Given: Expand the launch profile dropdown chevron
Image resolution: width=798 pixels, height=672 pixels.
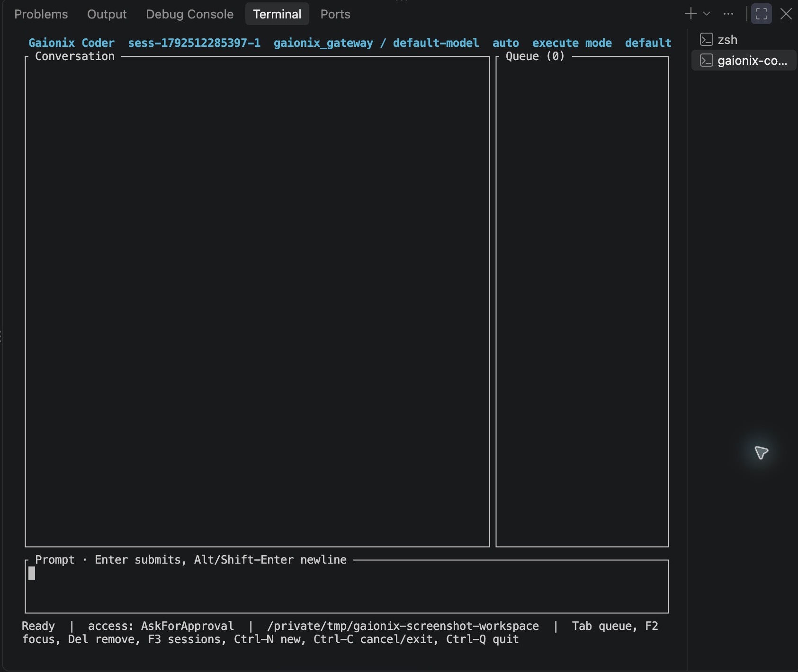Looking at the screenshot, I should (707, 14).
